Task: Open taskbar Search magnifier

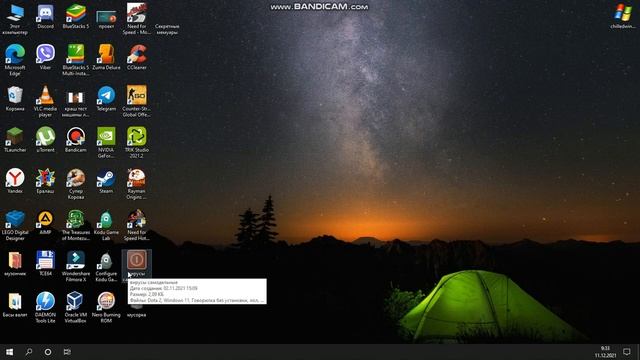Action: 29,351
